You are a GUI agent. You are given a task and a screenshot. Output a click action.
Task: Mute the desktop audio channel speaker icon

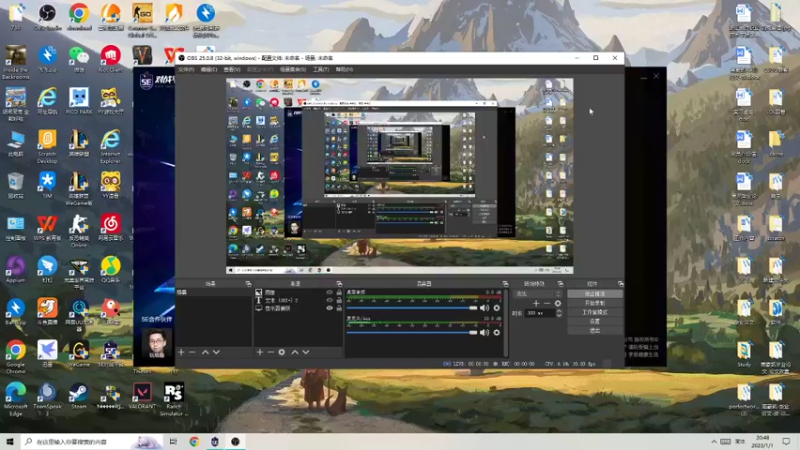point(484,308)
